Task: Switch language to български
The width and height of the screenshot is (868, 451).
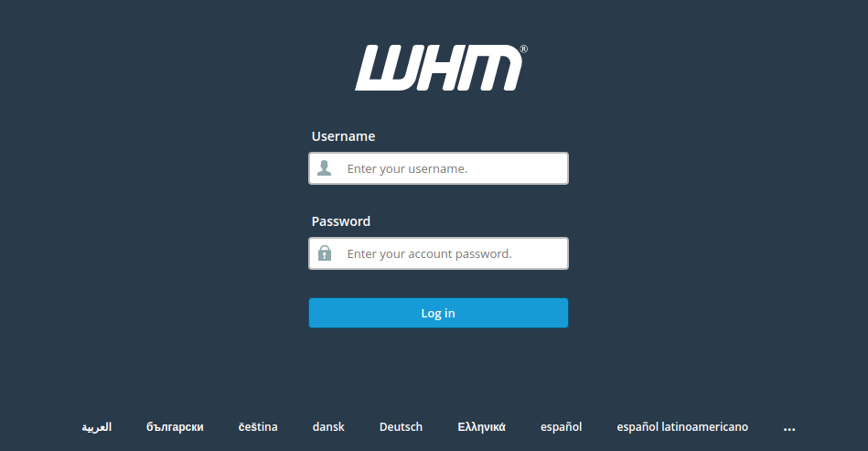Action: tap(175, 426)
